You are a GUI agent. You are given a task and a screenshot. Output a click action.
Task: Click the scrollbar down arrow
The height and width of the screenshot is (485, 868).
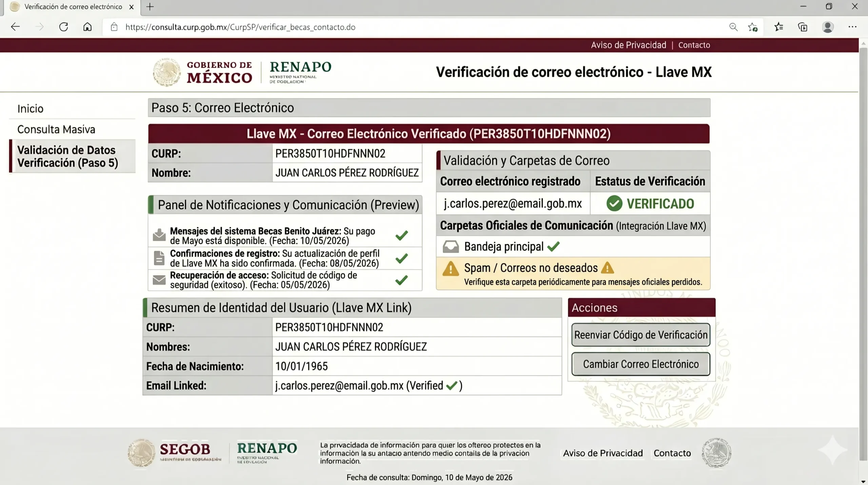click(863, 482)
